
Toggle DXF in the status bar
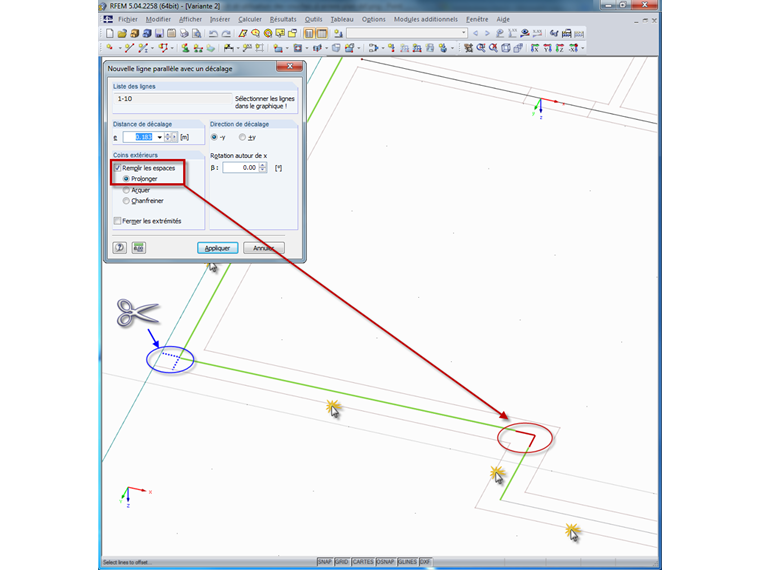(x=425, y=561)
